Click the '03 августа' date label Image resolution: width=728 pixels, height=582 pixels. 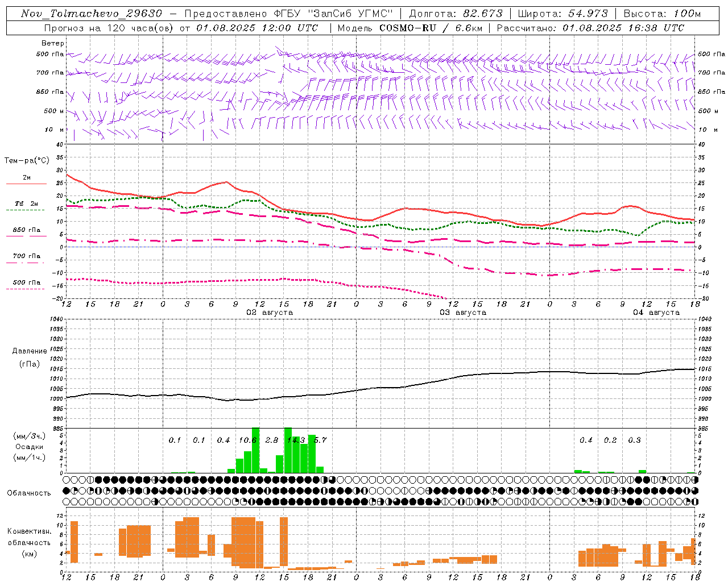coord(463,313)
